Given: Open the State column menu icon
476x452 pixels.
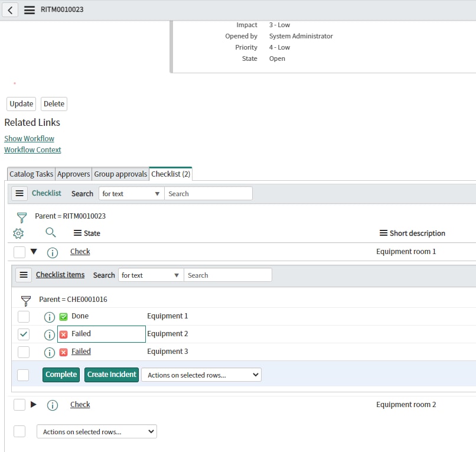Looking at the screenshot, I should [x=77, y=233].
